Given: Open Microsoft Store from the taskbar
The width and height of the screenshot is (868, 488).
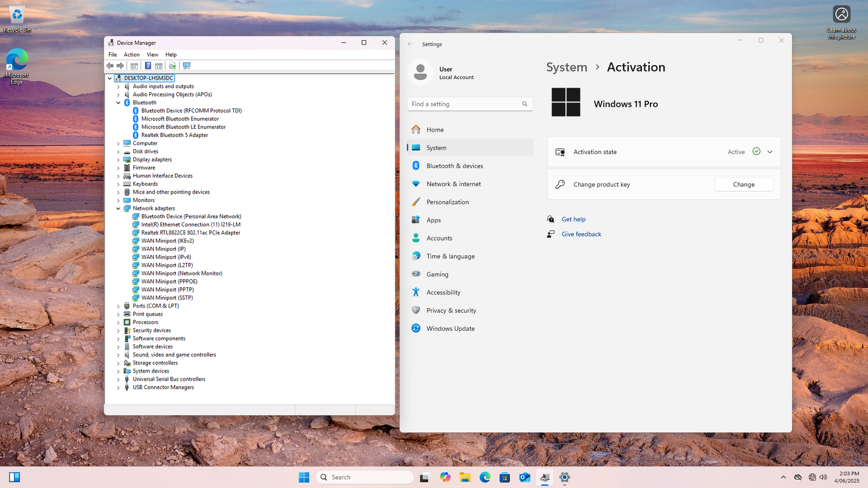Looking at the screenshot, I should [x=505, y=477].
